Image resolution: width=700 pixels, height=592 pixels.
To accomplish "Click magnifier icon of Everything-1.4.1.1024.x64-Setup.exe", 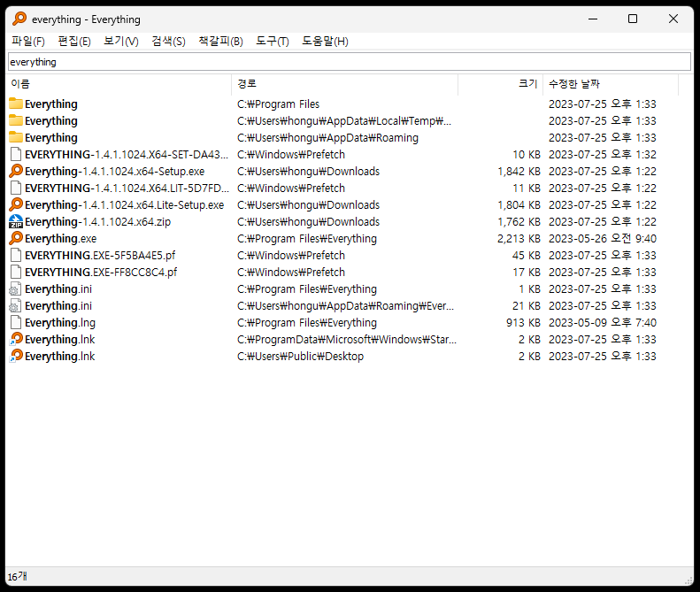I will pyautogui.click(x=16, y=171).
